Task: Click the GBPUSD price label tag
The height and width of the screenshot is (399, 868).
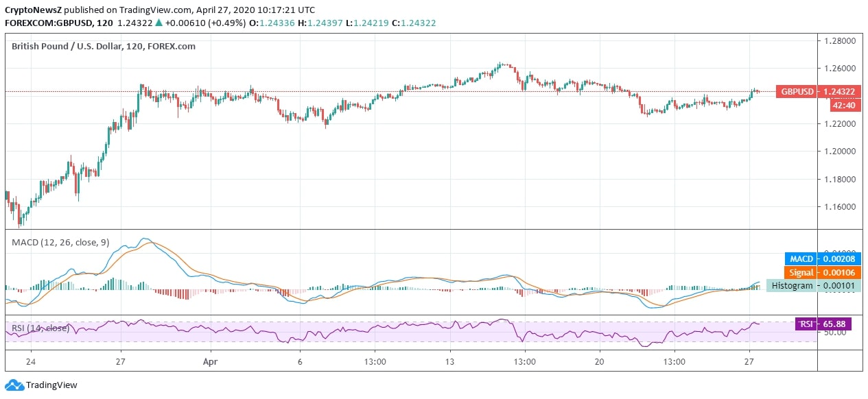Action: click(797, 92)
